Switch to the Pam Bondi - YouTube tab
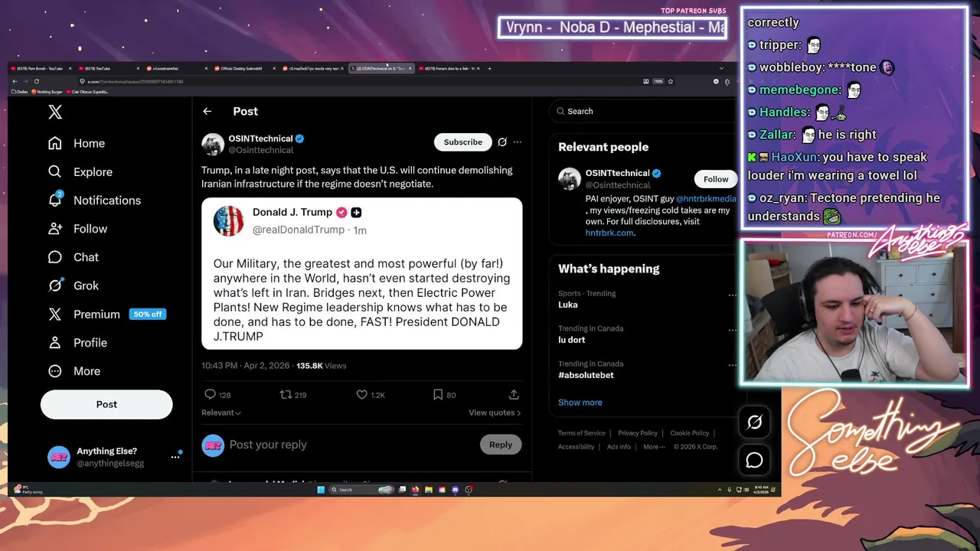The image size is (980, 551). point(40,69)
